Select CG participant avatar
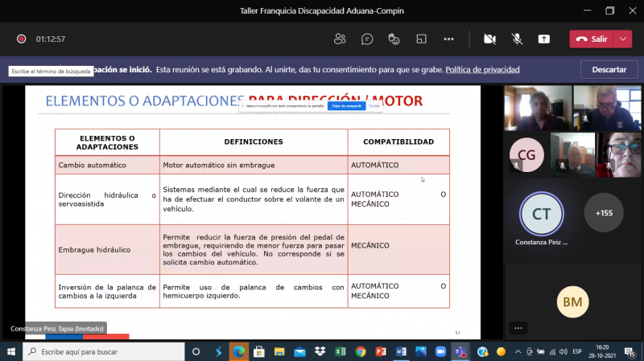The width and height of the screenshot is (644, 361). 526,155
